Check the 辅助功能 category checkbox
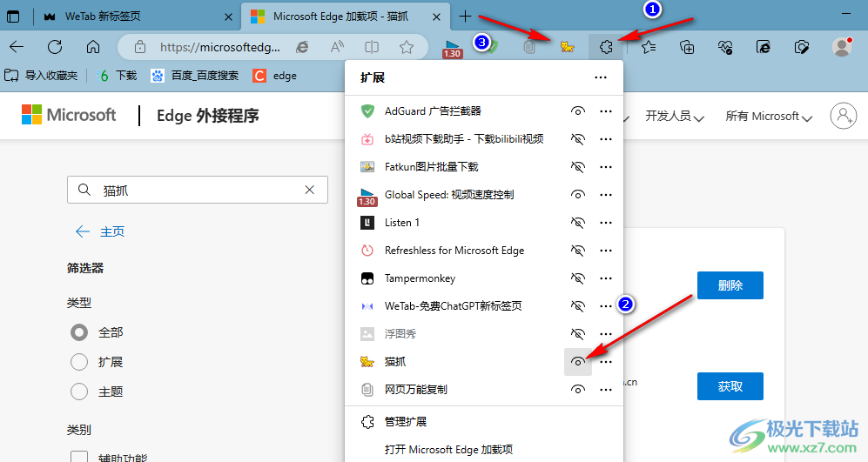868x462 pixels. [x=79, y=457]
